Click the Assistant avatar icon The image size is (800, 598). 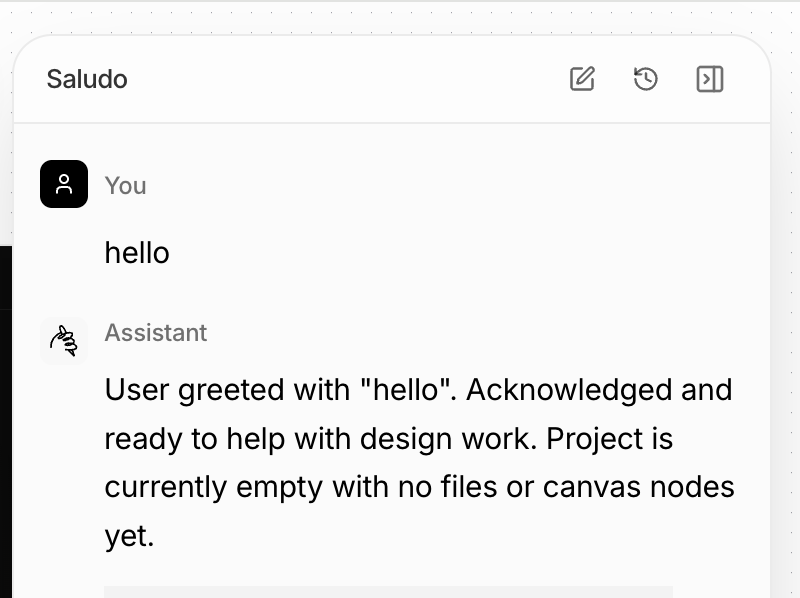pyautogui.click(x=64, y=341)
